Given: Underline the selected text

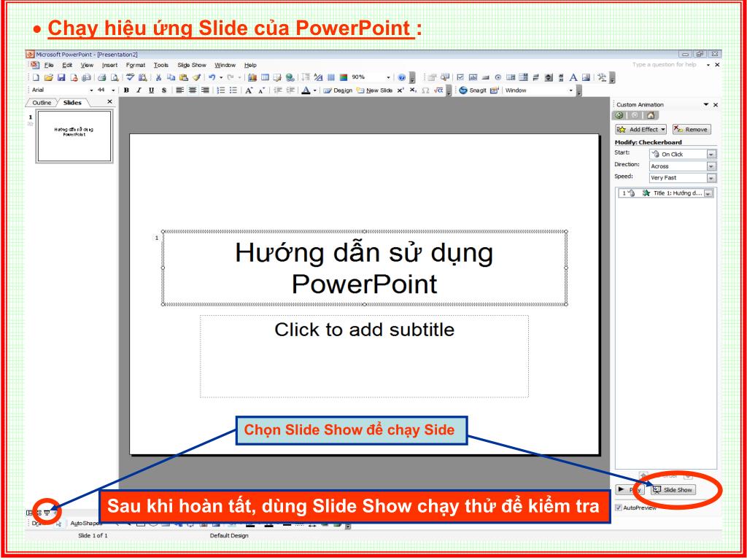Looking at the screenshot, I should coord(152,90).
